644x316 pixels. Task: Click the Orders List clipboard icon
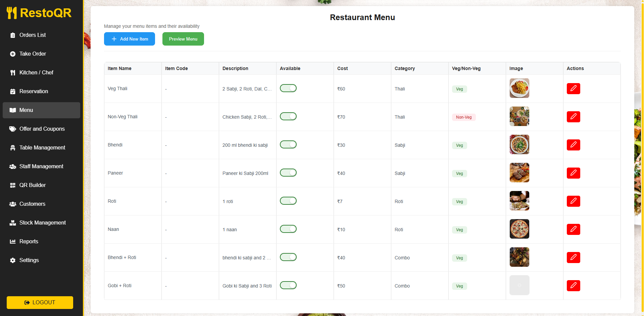[x=13, y=35]
